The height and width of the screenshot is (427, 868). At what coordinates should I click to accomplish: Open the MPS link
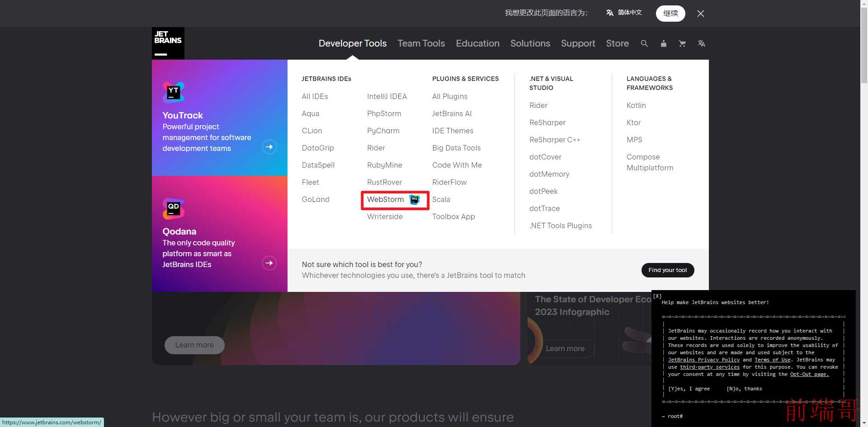(634, 140)
